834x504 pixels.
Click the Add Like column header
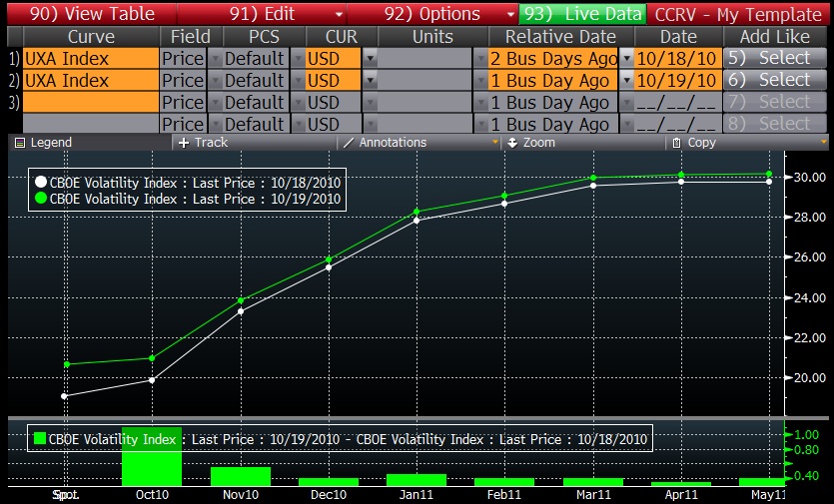(775, 37)
